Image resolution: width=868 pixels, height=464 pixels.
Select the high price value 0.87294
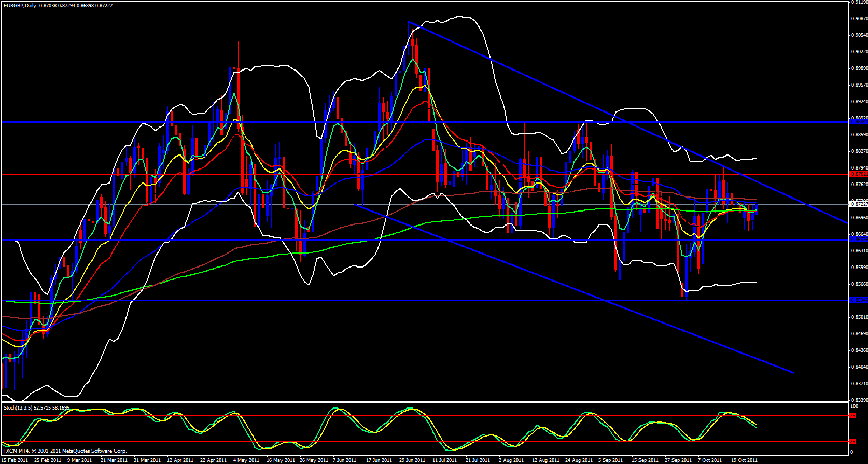point(67,5)
